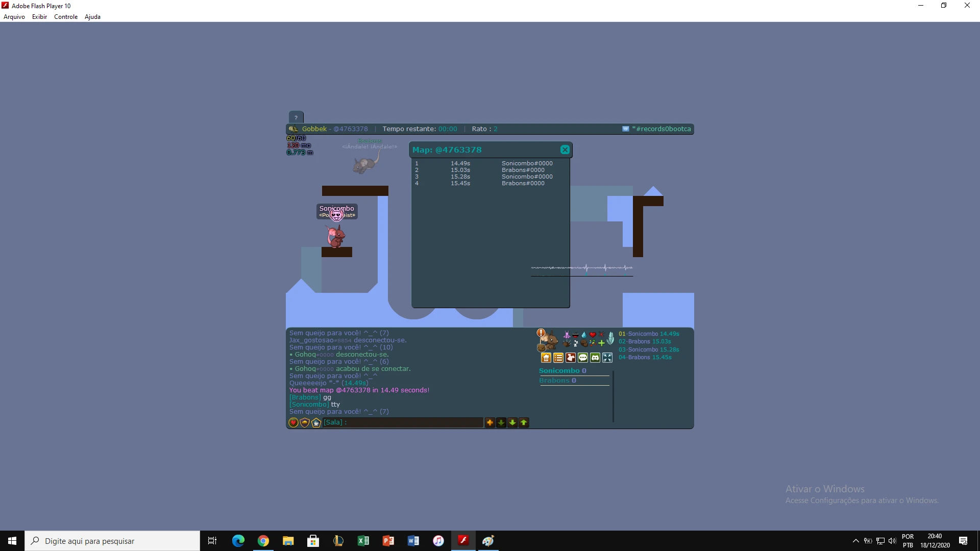980x551 pixels.
Task: Trigger the facepalm emote (brown paws)
Action: pos(584,343)
